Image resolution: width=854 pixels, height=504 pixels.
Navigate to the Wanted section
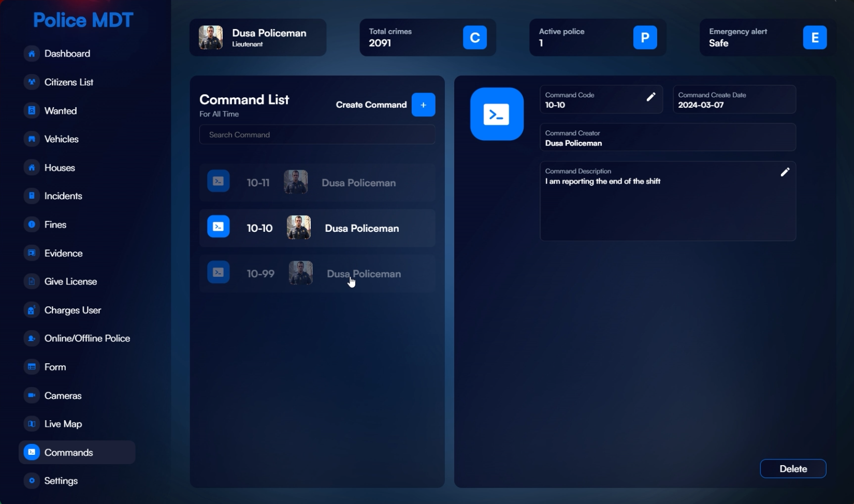[x=60, y=111]
